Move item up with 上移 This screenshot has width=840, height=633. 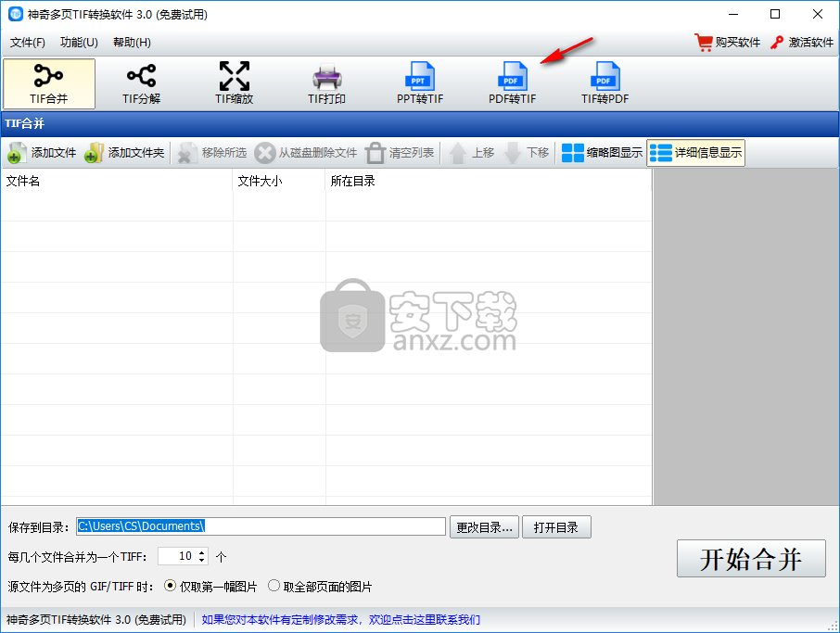click(x=471, y=153)
